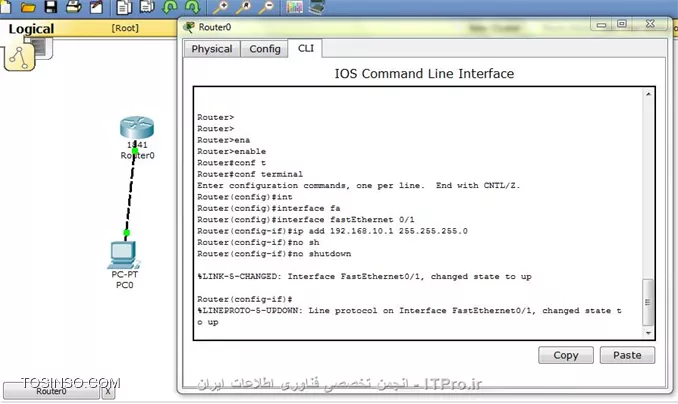Screen dimensions: 678x404
Task: Close the Router0 taskbar item with X
Action: [108, 391]
